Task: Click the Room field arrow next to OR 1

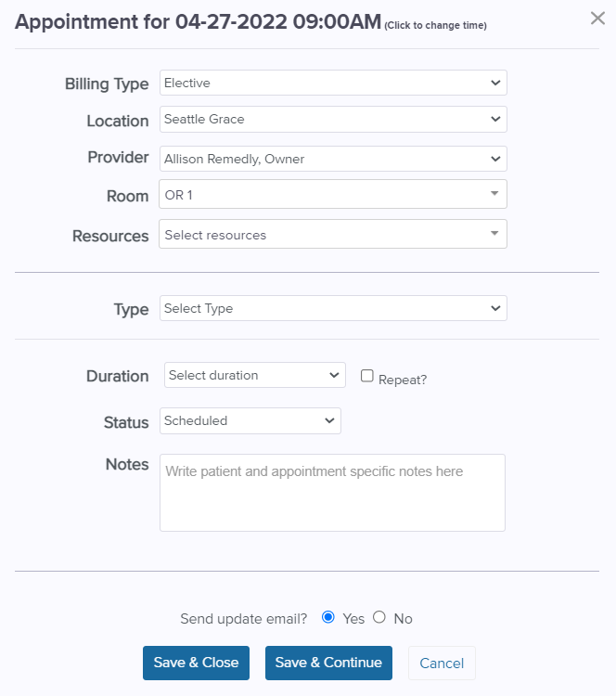Action: point(494,194)
